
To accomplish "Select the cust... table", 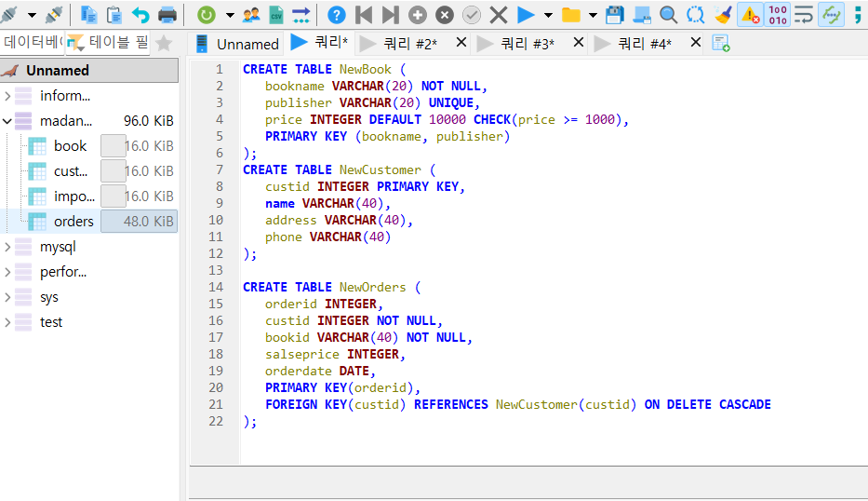I will (x=71, y=171).
